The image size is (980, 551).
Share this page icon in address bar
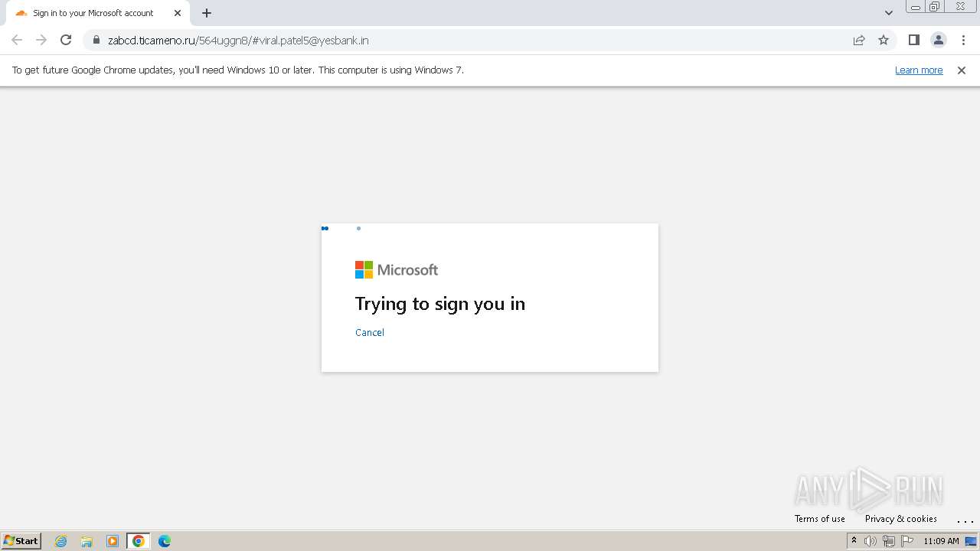pyautogui.click(x=859, y=40)
